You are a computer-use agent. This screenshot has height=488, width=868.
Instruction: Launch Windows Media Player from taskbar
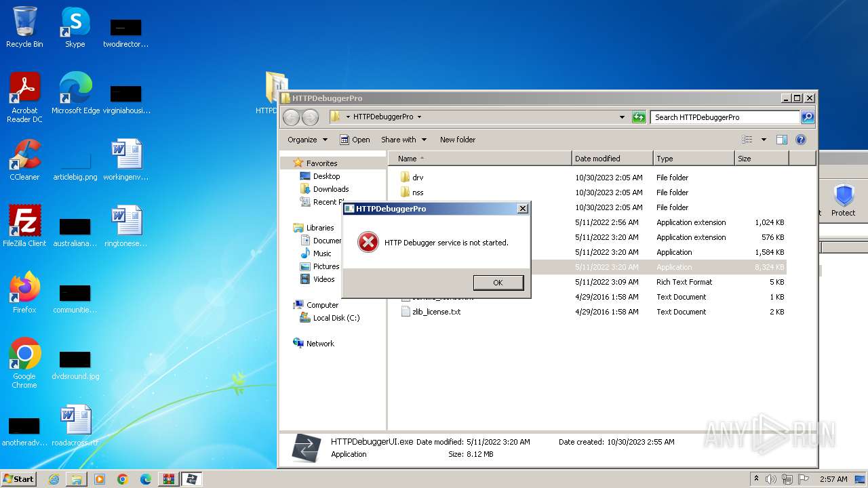click(100, 479)
